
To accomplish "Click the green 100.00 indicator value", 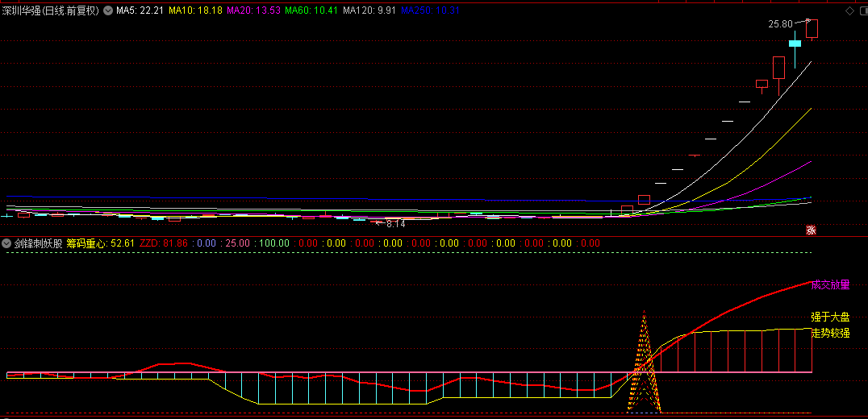I will point(273,243).
